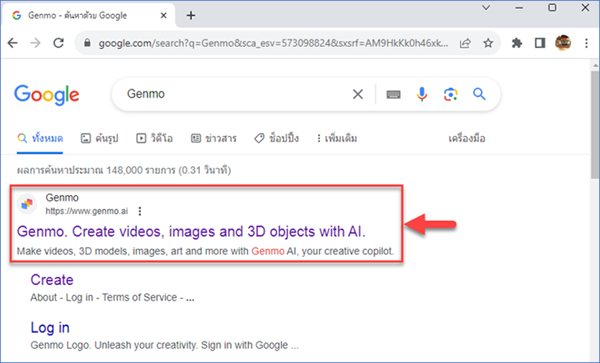This screenshot has height=363, width=600.
Task: Open the Log in sitelink
Action: [x=50, y=328]
